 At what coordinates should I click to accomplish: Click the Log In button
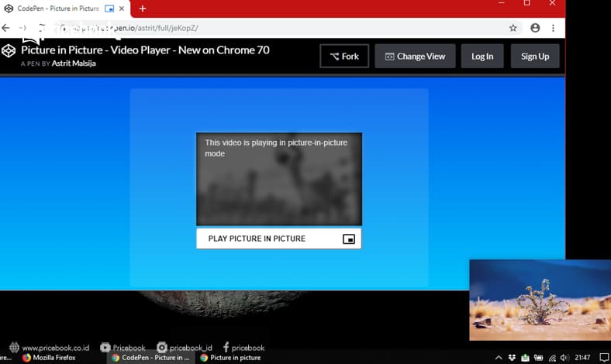coord(482,56)
